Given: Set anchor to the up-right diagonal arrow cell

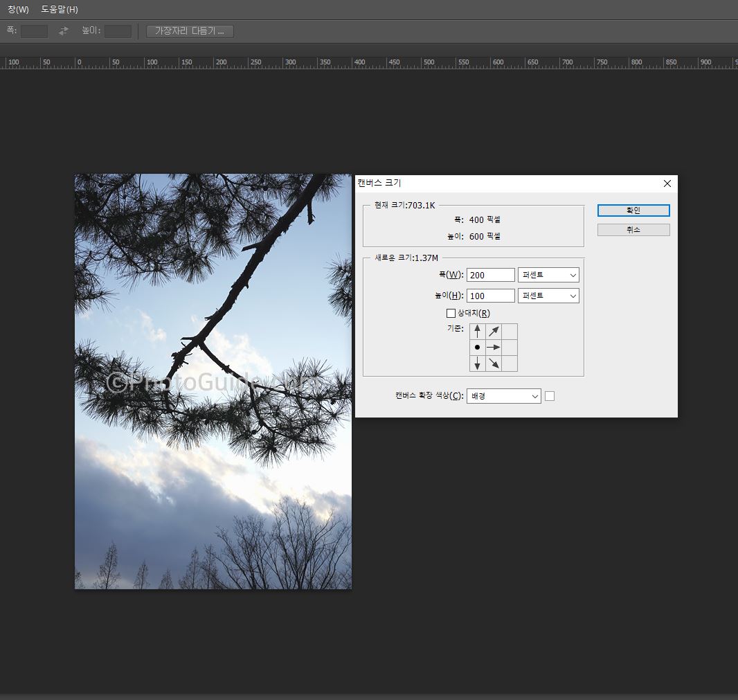Looking at the screenshot, I should click(493, 332).
